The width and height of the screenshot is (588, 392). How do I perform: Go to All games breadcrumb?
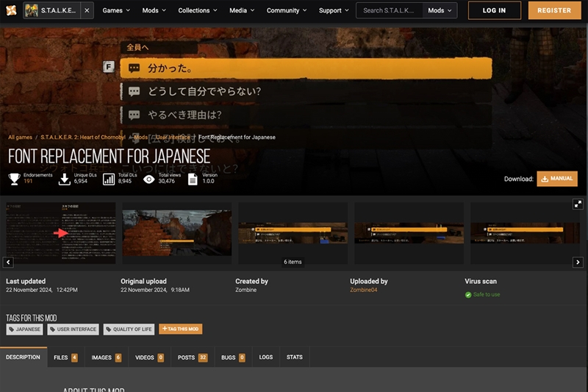(21, 138)
